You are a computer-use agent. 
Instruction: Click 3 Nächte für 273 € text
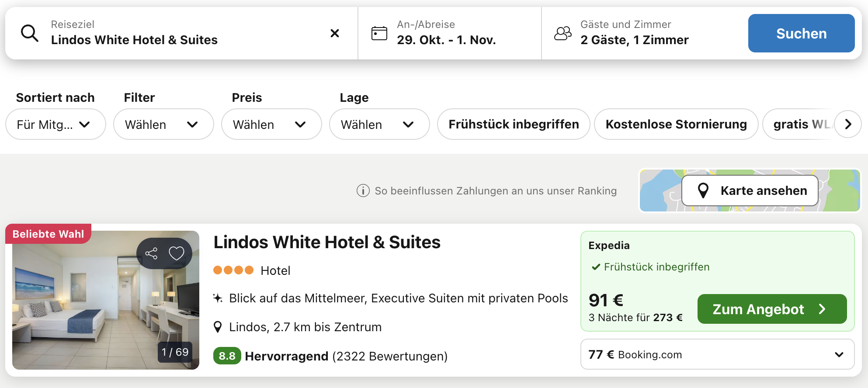tap(635, 318)
